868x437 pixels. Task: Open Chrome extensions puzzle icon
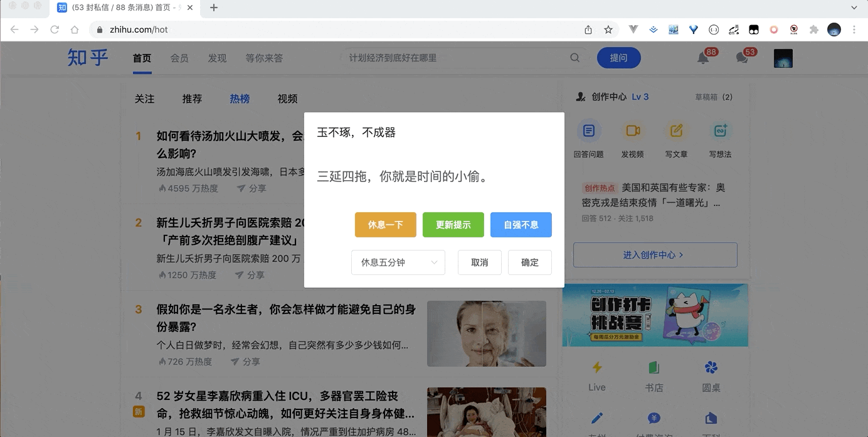pos(814,30)
